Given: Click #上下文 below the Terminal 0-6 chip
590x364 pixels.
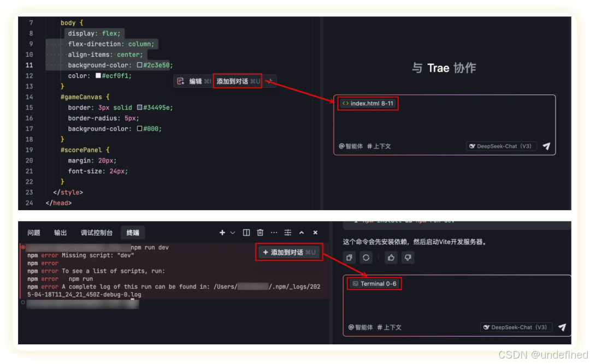Looking at the screenshot, I should coord(389,327).
